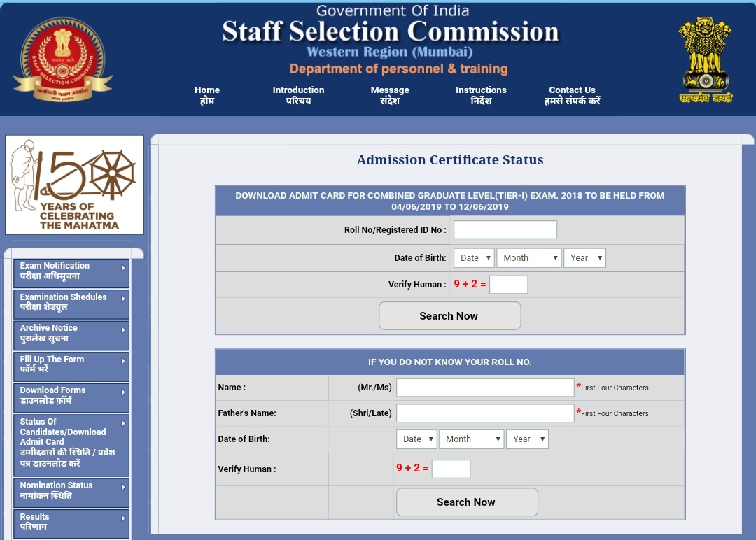Click the 'Department of personnel & training' text
This screenshot has height=540, width=756.
399,69
